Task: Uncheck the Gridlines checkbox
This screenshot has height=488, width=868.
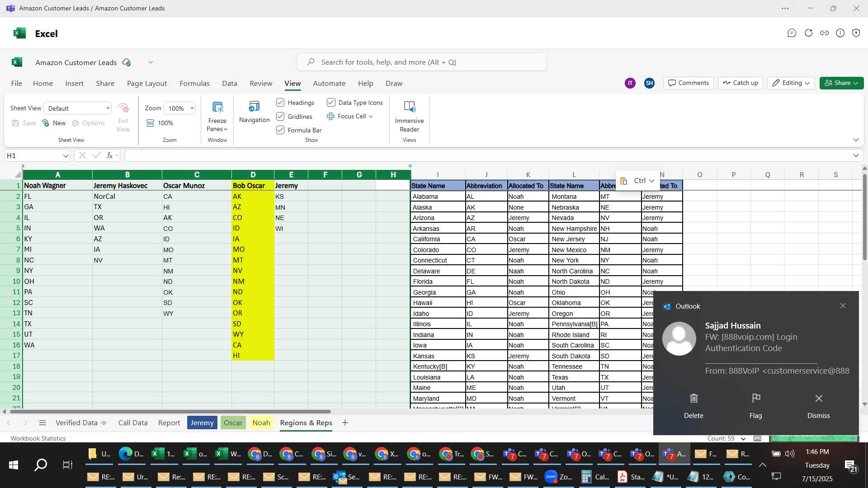Action: click(280, 117)
